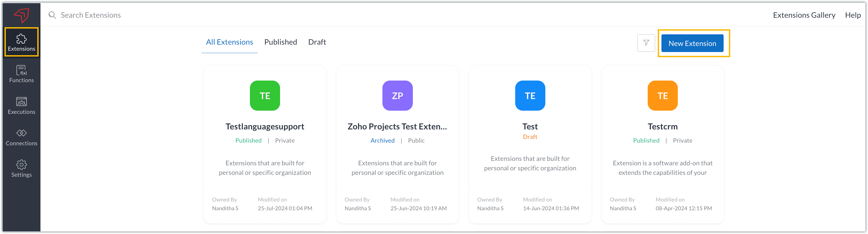Click the blue TE Test icon
This screenshot has height=234, width=868.
click(530, 96)
